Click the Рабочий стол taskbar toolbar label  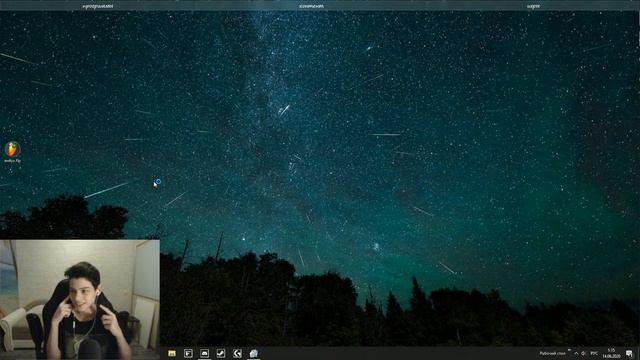point(552,353)
